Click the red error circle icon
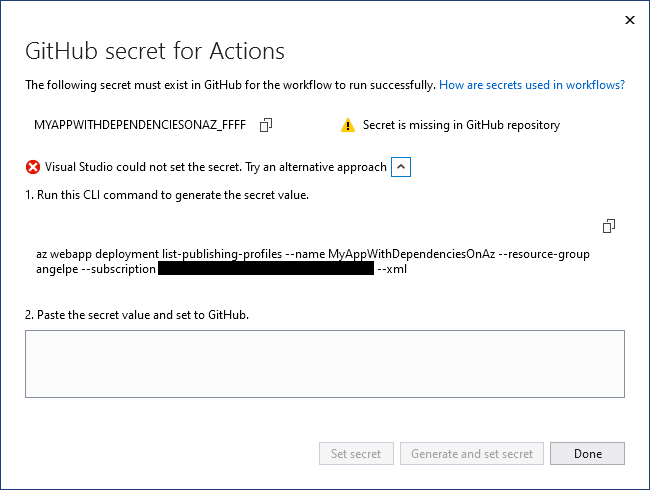 pos(33,167)
